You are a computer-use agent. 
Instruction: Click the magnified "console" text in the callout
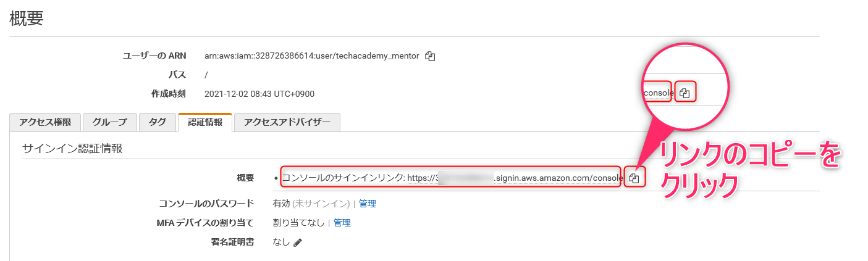[x=657, y=93]
